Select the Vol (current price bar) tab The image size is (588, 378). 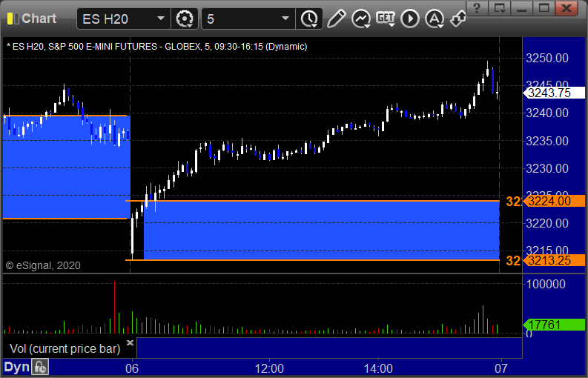point(70,348)
